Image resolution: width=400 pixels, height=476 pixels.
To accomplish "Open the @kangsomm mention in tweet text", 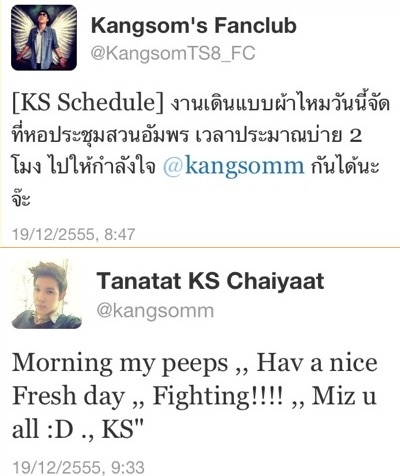I will 234,166.
